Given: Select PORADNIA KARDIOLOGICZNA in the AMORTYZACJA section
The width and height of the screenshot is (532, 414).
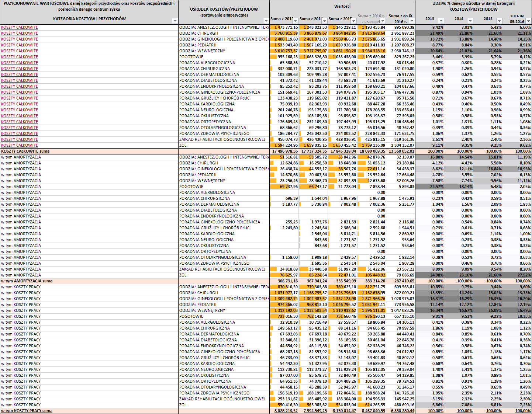Looking at the screenshot, I should pyautogui.click(x=207, y=234).
